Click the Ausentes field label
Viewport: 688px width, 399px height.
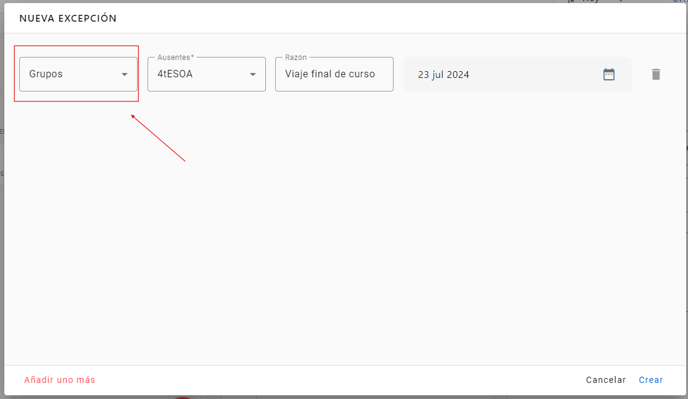[x=176, y=58]
